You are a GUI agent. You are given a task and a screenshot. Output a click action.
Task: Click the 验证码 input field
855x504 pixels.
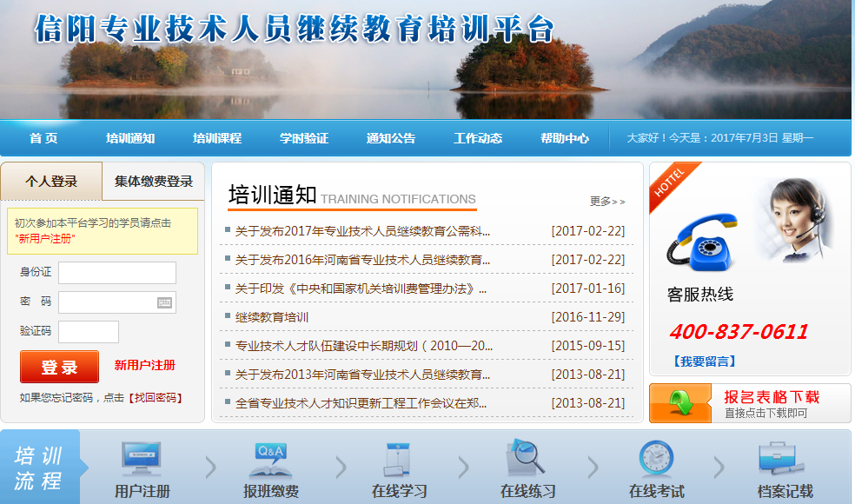pyautogui.click(x=89, y=332)
